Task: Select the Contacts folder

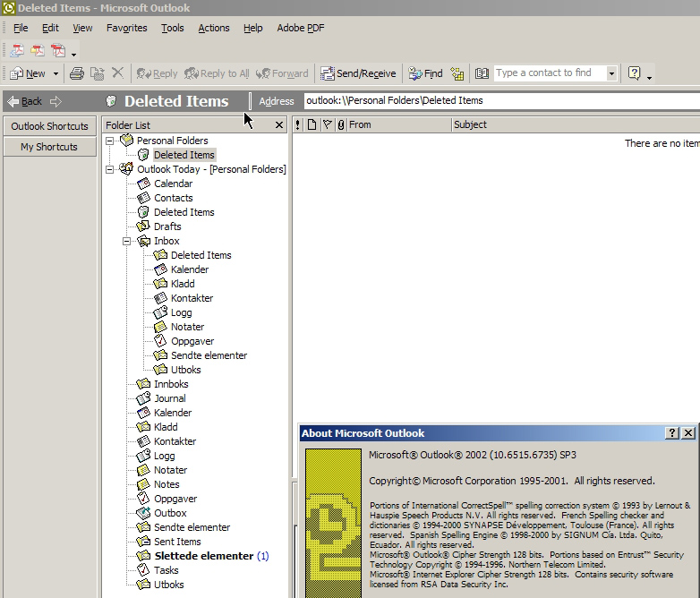Action: (174, 198)
